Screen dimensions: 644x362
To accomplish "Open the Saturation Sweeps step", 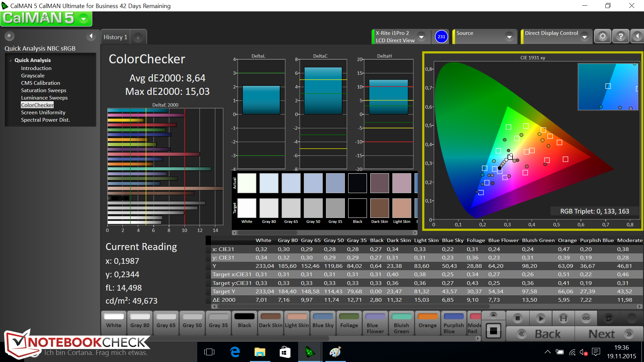I will point(44,90).
